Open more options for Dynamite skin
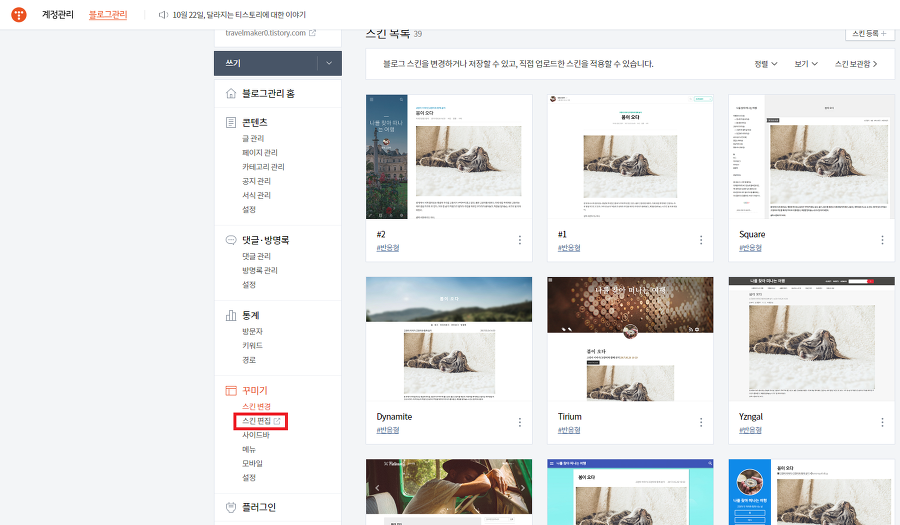Image resolution: width=900 pixels, height=525 pixels. point(519,422)
